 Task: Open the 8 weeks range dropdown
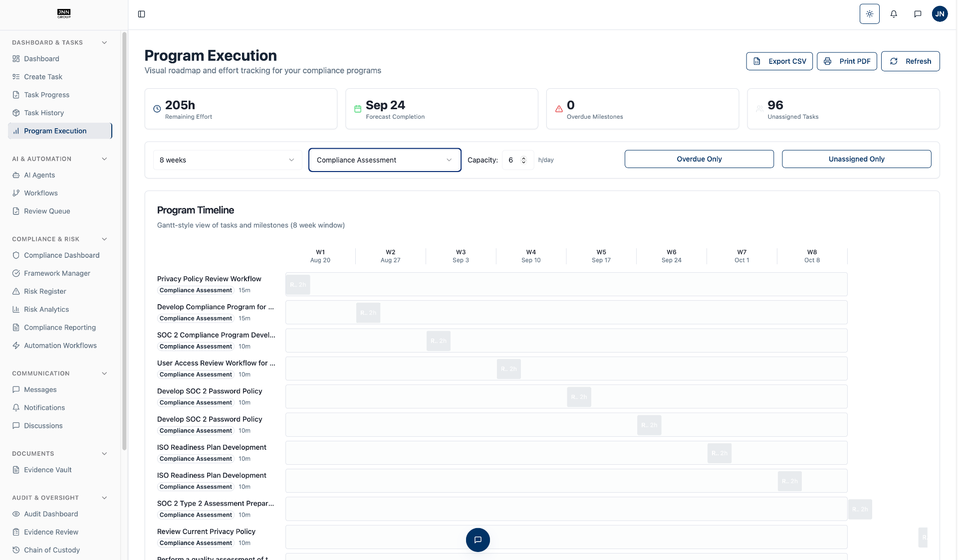[x=227, y=160]
